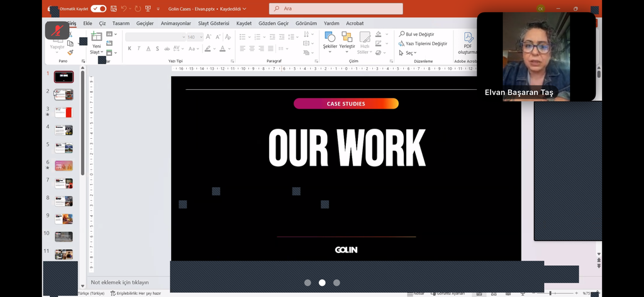Apply bold with the K button

point(130,48)
